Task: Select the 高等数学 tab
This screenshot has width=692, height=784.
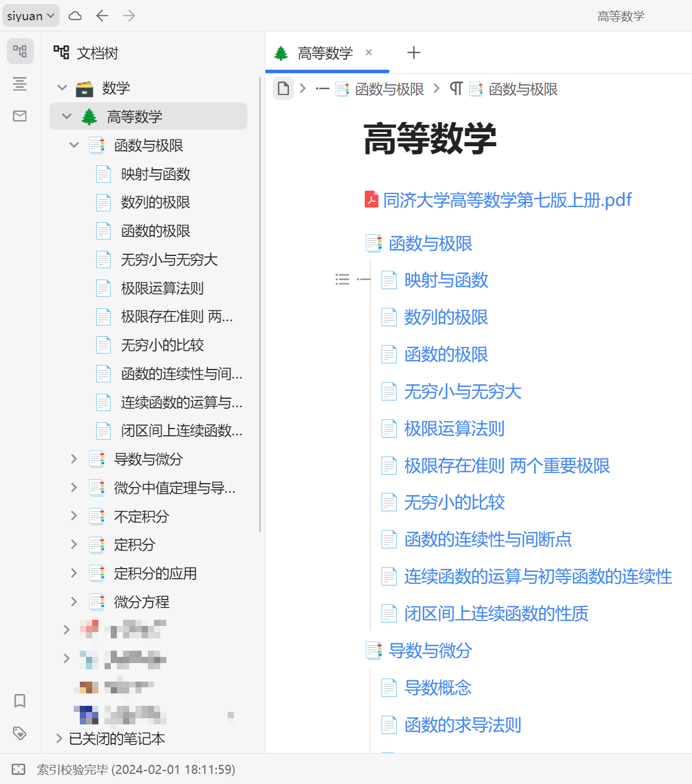Action: point(325,52)
